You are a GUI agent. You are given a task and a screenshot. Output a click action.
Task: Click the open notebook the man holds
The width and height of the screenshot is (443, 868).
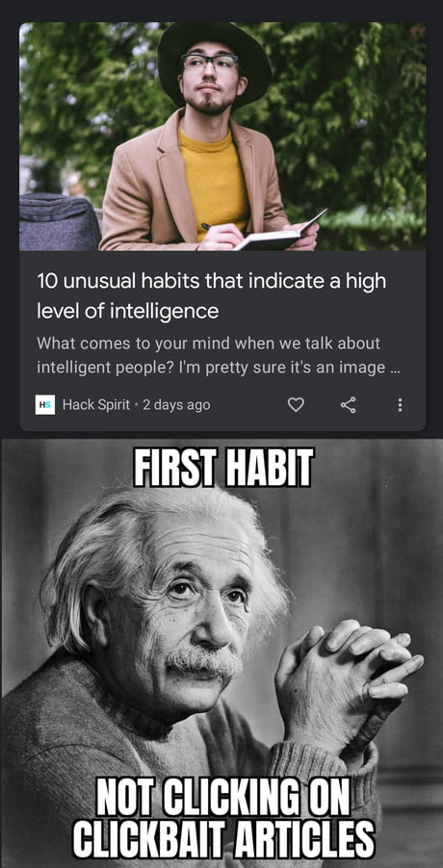point(281,234)
